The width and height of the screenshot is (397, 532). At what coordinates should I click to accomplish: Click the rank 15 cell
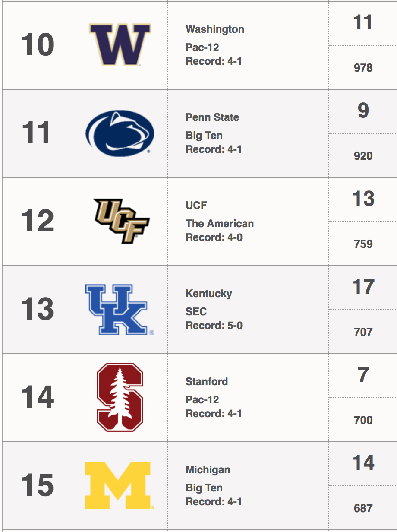point(37,485)
